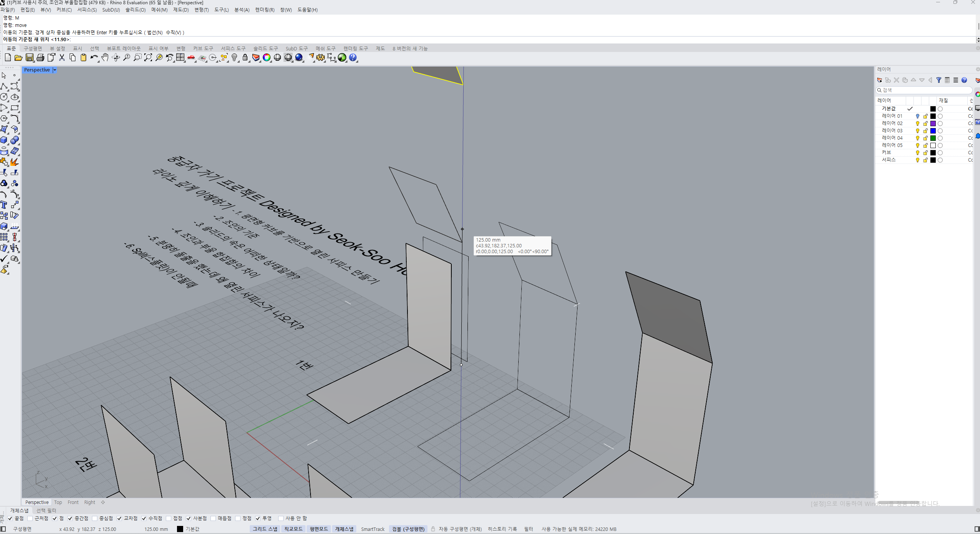Viewport: 980px width, 534px height.
Task: Toggle the 매듭점 osnap checkbox
Action: pyautogui.click(x=213, y=518)
